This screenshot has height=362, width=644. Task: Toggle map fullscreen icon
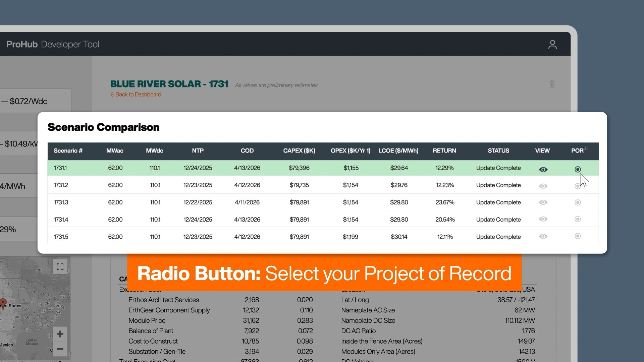tap(60, 267)
